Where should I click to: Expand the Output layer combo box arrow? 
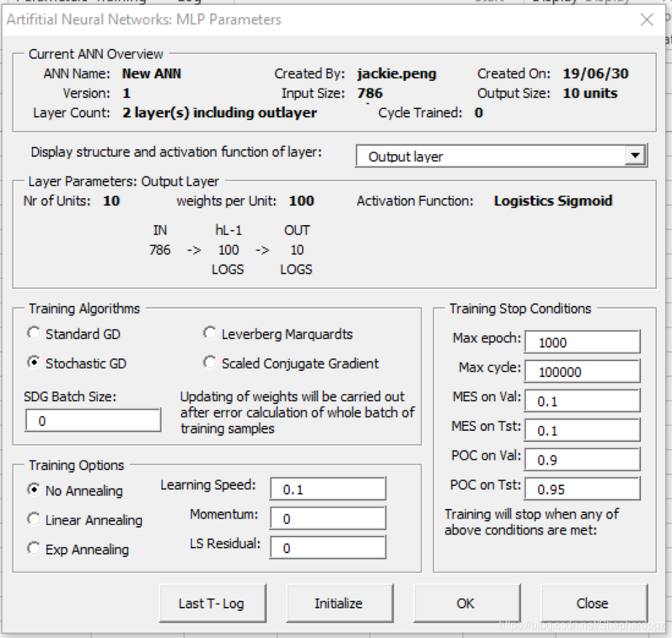click(636, 156)
